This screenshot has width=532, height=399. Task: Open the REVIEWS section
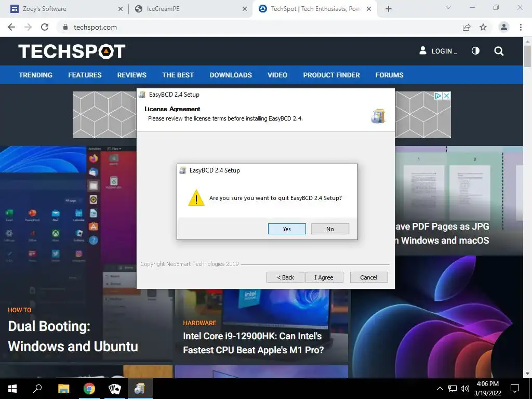[x=131, y=75]
